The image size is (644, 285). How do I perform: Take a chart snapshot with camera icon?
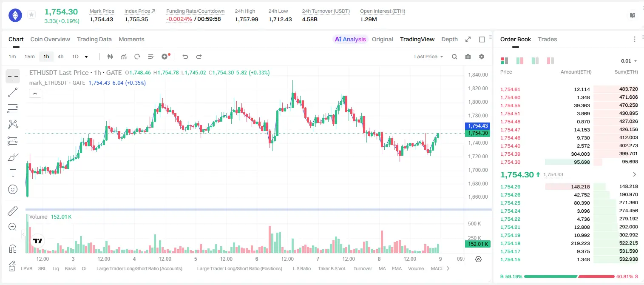click(x=468, y=57)
